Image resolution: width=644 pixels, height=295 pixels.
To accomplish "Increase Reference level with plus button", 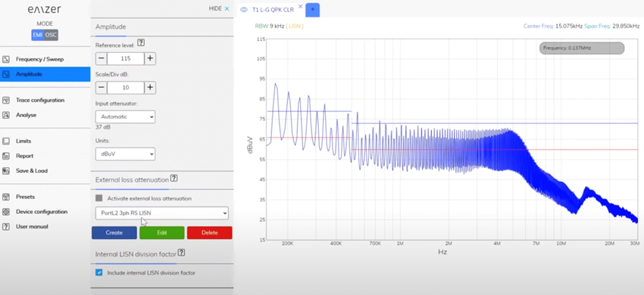I will click(x=150, y=59).
